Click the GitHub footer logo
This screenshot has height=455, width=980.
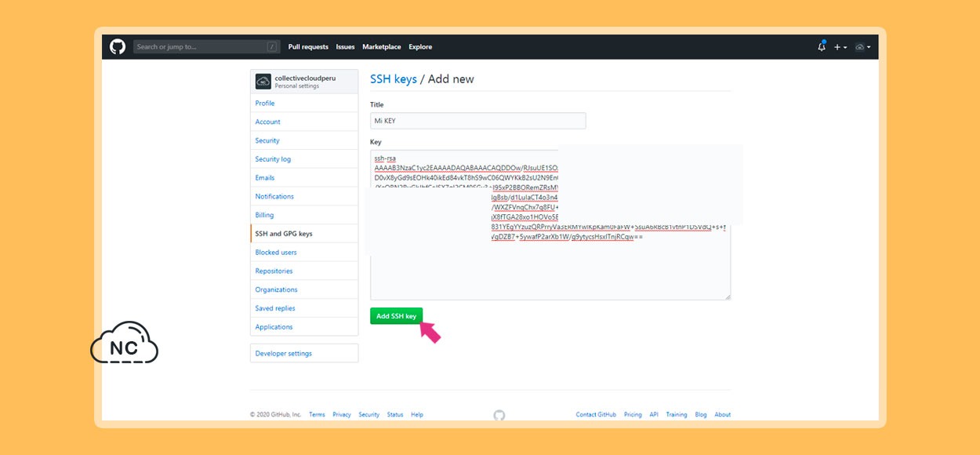499,415
